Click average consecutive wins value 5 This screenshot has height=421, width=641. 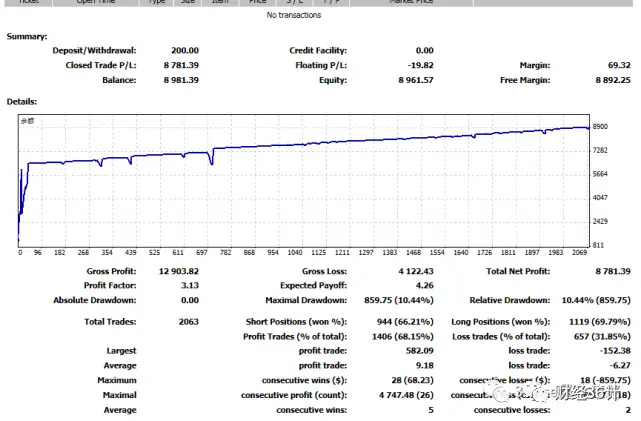430,410
